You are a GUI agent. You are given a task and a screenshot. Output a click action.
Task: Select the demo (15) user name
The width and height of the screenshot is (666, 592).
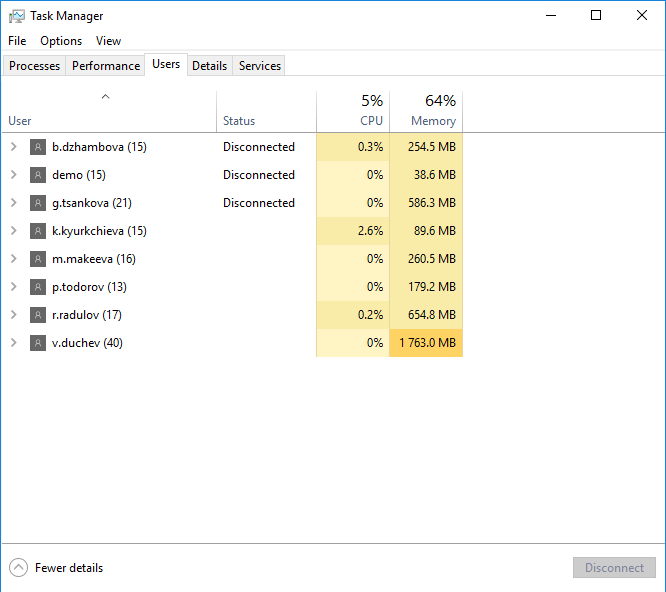coord(79,175)
